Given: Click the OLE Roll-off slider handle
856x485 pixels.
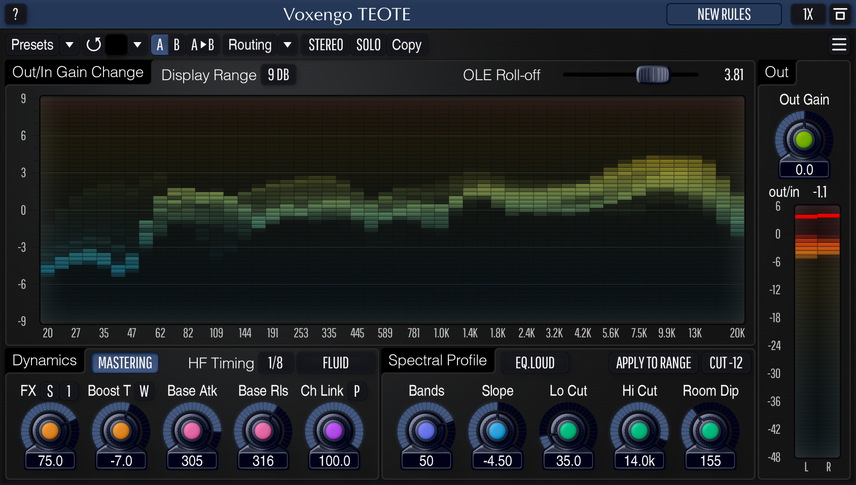Looking at the screenshot, I should coord(652,75).
